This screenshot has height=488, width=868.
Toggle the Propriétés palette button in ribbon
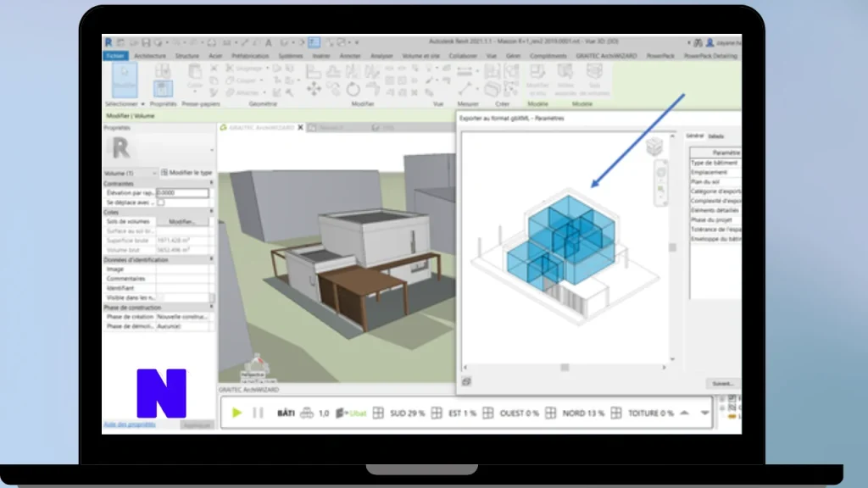(x=163, y=88)
